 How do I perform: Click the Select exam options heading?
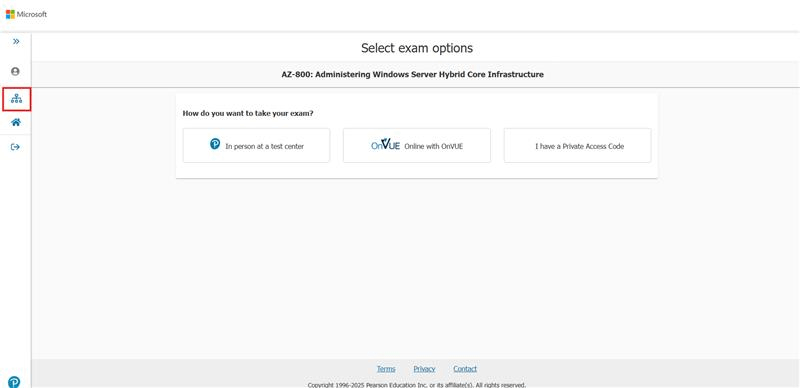point(417,48)
